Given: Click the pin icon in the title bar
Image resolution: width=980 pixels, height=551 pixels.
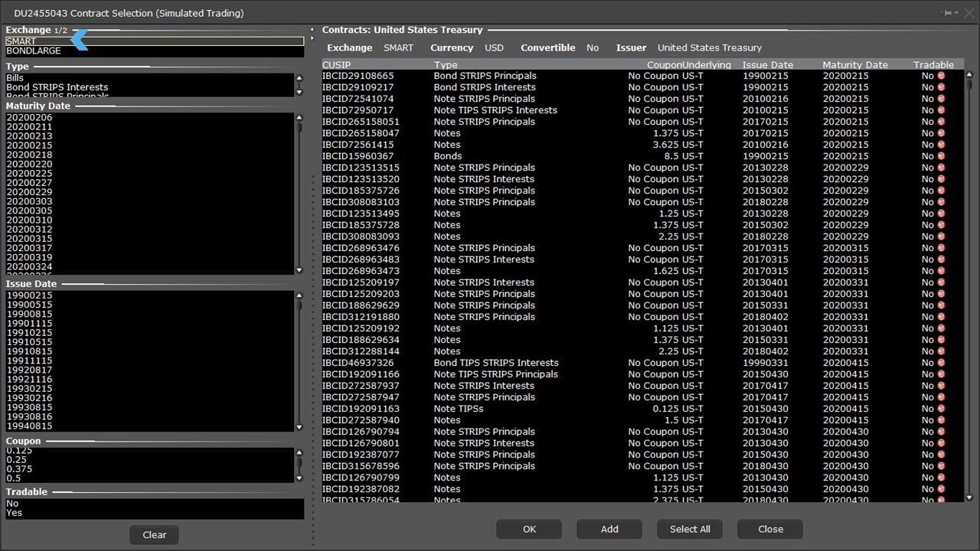Looking at the screenshot, I should [948, 13].
